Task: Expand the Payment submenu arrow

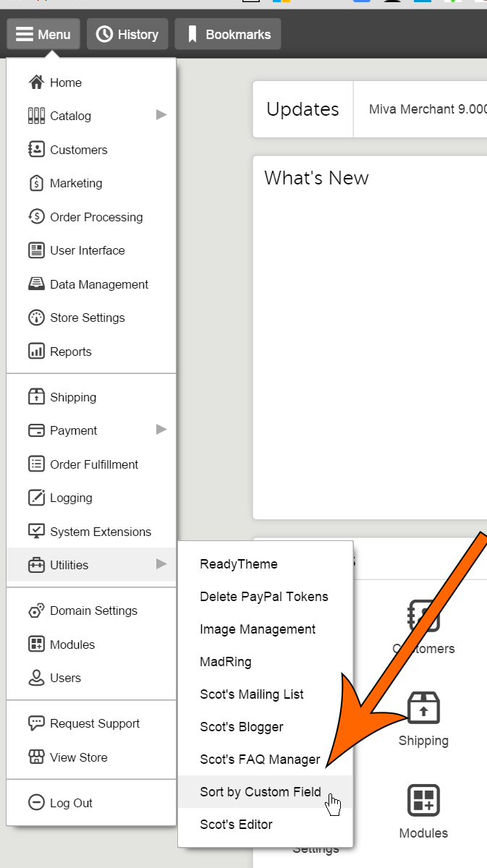Action: click(x=161, y=430)
